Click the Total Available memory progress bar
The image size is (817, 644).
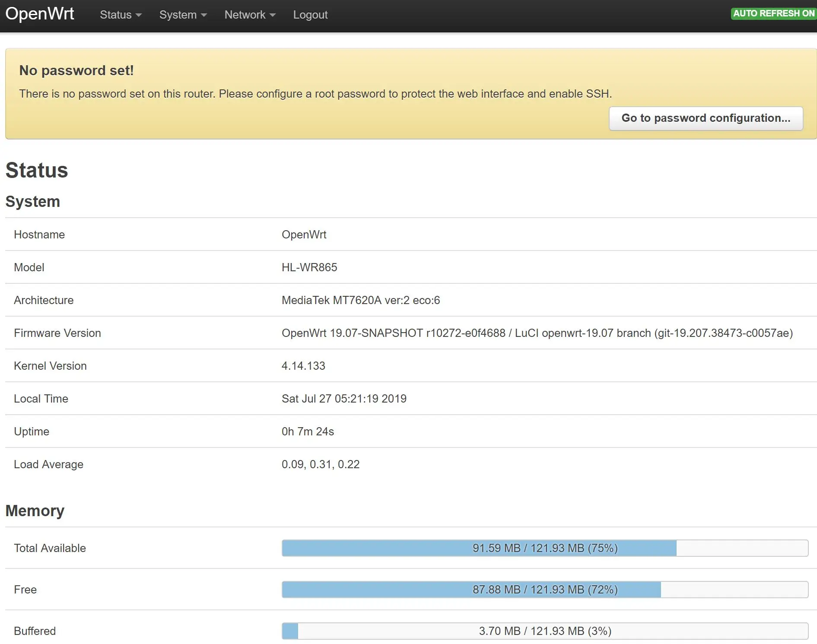pyautogui.click(x=545, y=548)
